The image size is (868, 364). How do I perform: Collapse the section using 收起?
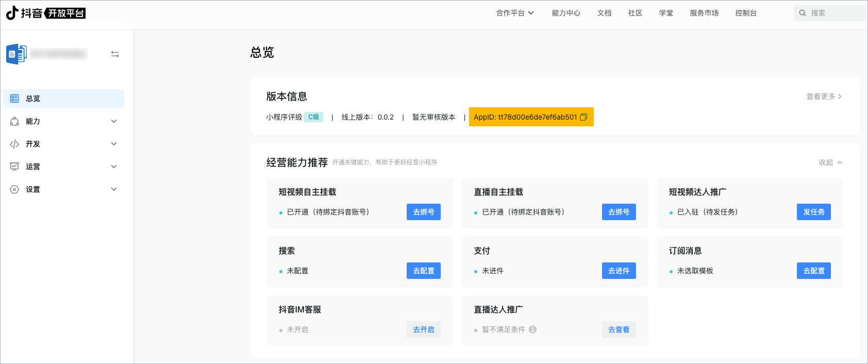pyautogui.click(x=830, y=162)
